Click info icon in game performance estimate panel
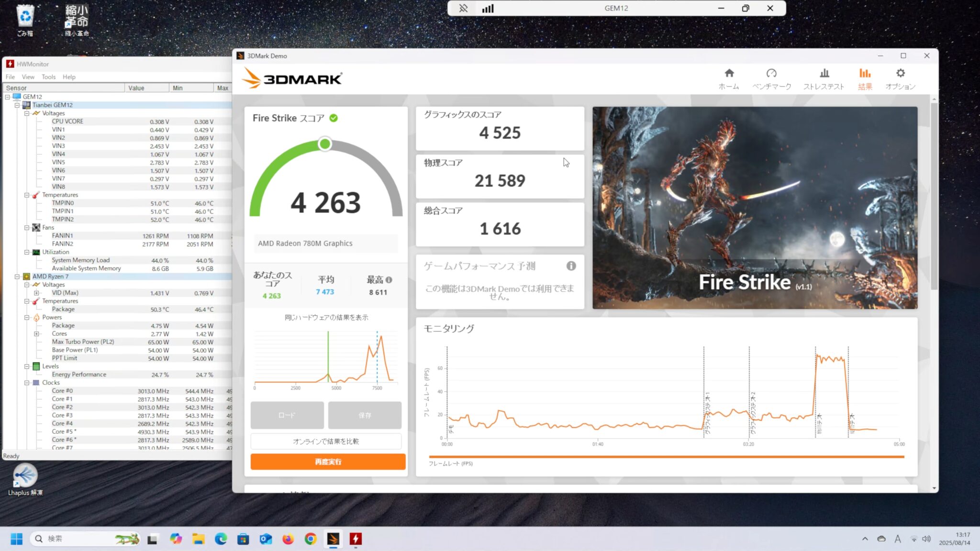This screenshot has height=551, width=980. (x=571, y=266)
